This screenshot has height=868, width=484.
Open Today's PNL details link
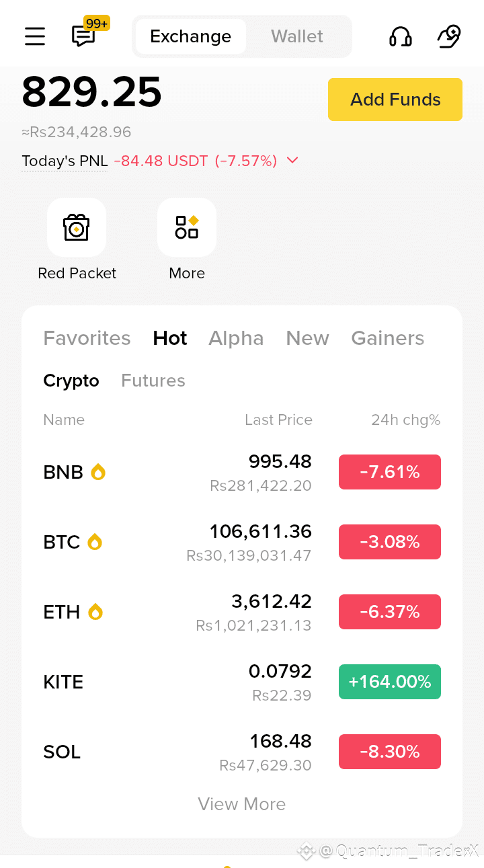65,161
